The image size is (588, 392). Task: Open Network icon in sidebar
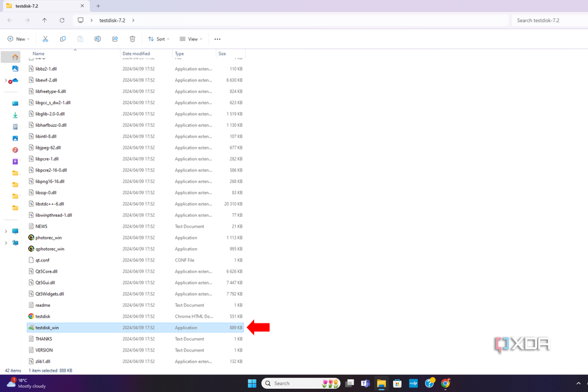pyautogui.click(x=15, y=243)
